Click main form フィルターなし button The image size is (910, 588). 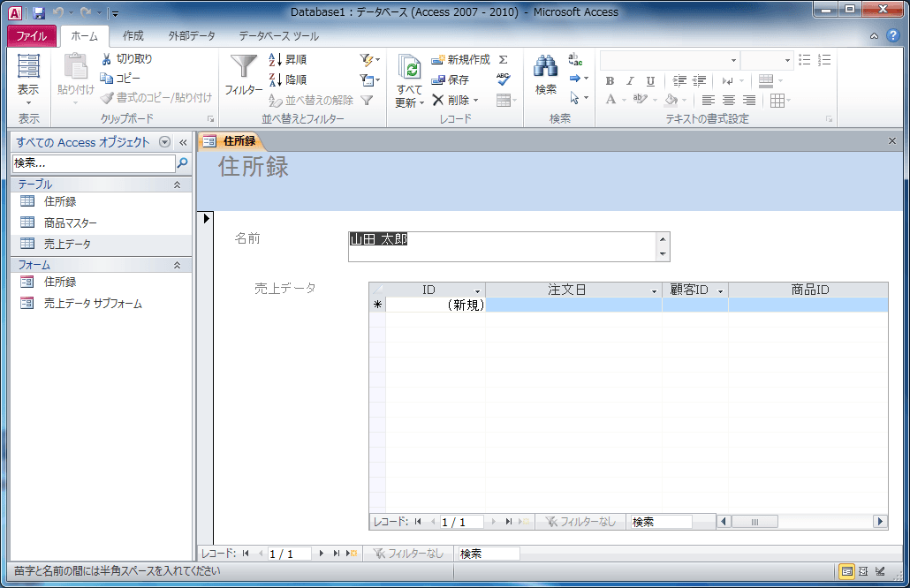pos(409,554)
